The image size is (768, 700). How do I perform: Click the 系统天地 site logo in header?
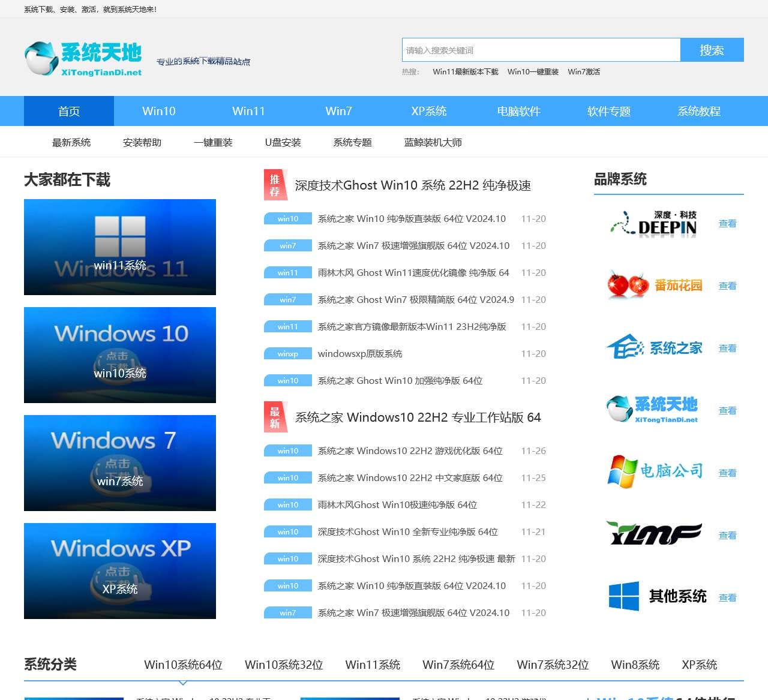pyautogui.click(x=83, y=59)
